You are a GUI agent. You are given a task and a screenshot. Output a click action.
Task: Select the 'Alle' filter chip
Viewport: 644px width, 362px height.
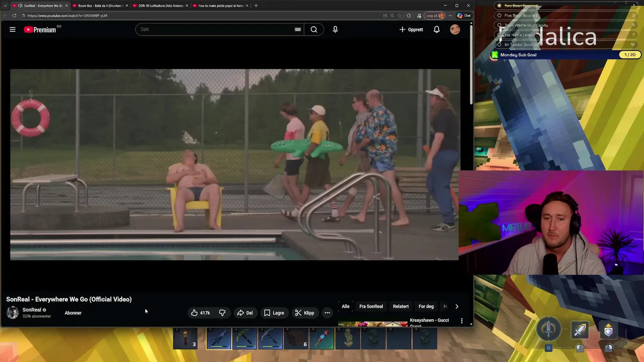346,306
